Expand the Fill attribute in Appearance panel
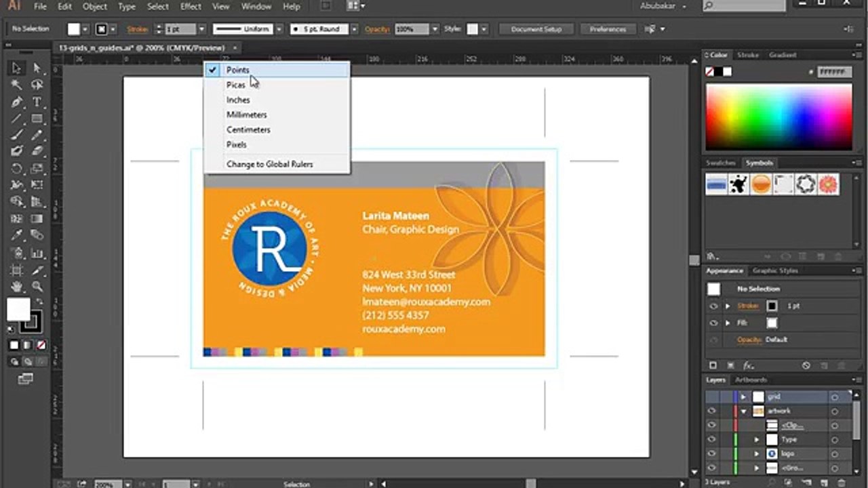This screenshot has height=488, width=868. pyautogui.click(x=728, y=323)
